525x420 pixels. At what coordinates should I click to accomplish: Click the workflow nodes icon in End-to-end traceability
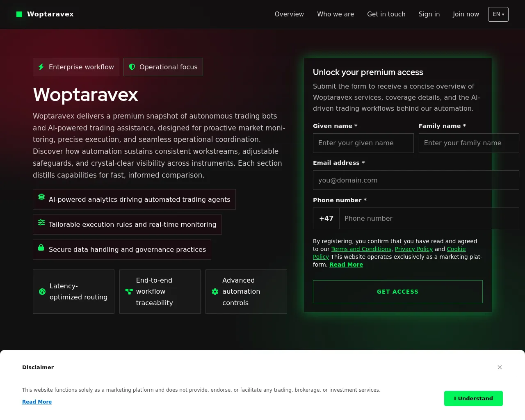tap(129, 292)
